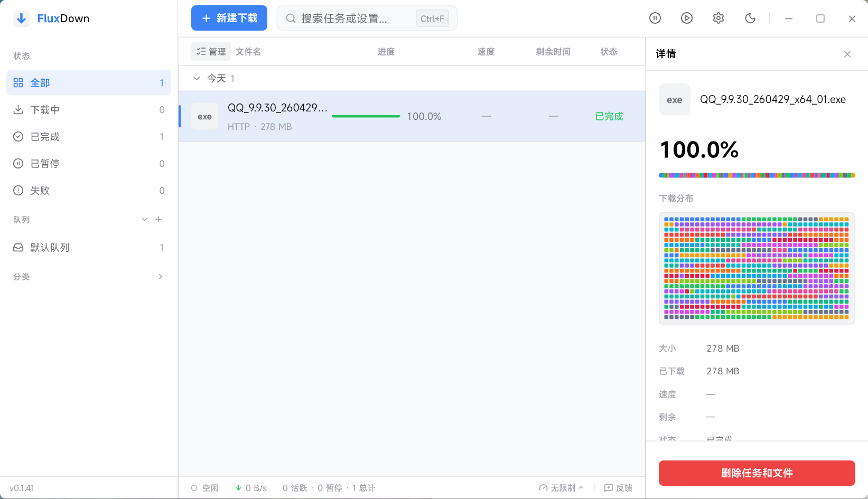Click the 空闲 idle status indicator
Image resolution: width=868 pixels, height=499 pixels.
coord(205,488)
